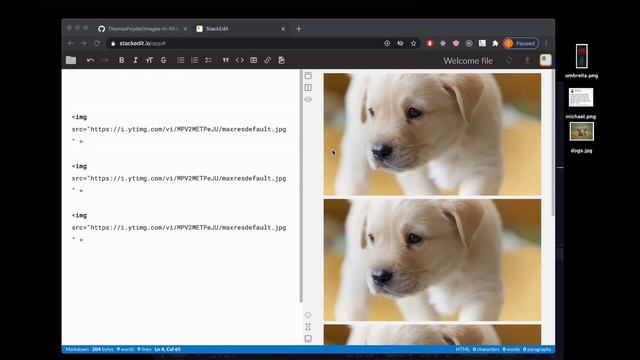Open the Chrome extensions puzzle icon
Viewport: 640px width, 360px height.
(495, 43)
